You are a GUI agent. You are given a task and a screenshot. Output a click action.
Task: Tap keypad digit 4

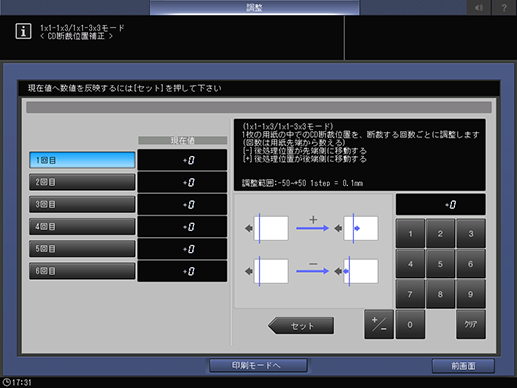click(410, 264)
